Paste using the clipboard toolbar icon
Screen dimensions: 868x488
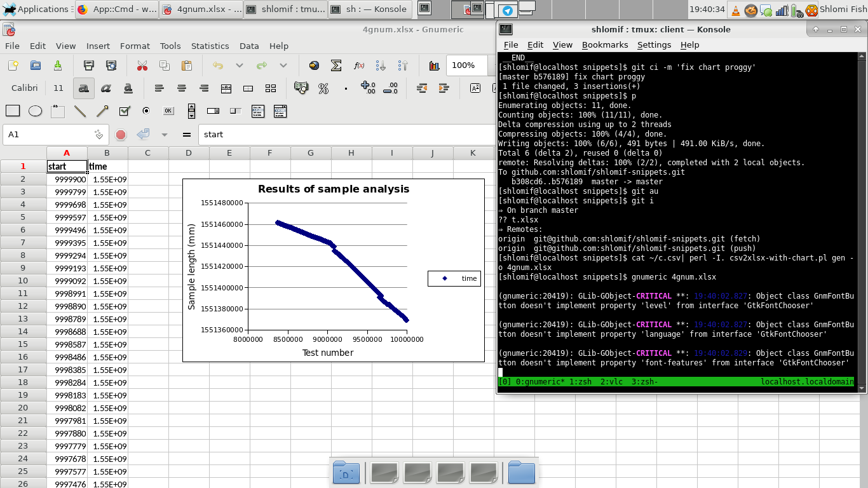(186, 65)
